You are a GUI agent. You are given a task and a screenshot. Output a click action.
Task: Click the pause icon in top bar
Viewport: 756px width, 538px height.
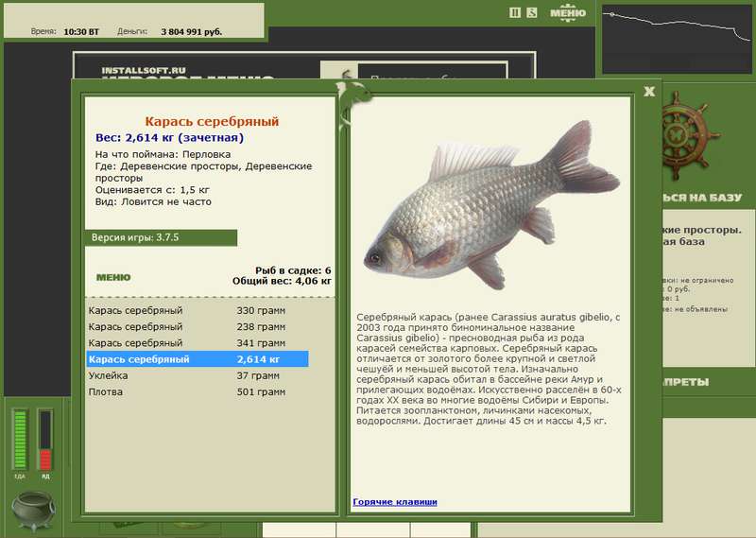click(x=514, y=12)
